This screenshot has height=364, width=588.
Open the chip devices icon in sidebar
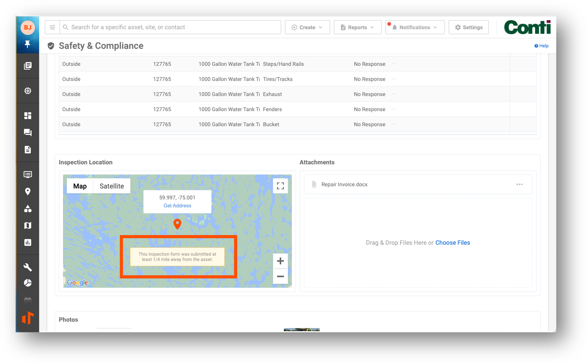(x=28, y=91)
